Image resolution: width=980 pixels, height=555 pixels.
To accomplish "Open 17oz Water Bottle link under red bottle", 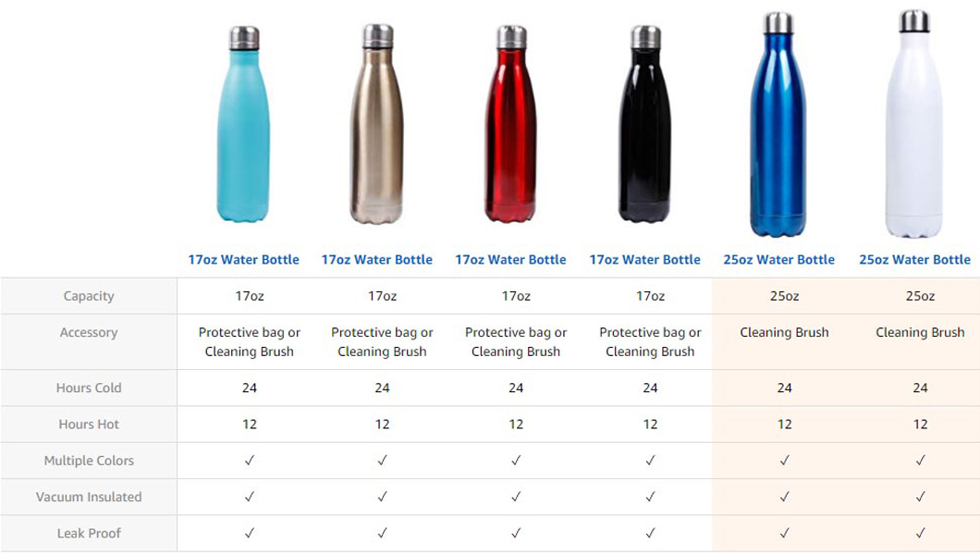I will tap(510, 259).
